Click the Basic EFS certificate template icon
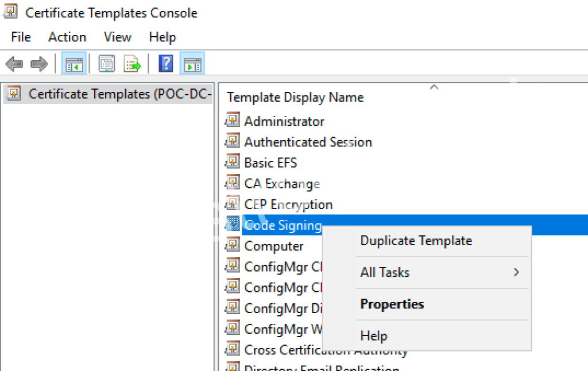This screenshot has height=371, width=588. 233,162
